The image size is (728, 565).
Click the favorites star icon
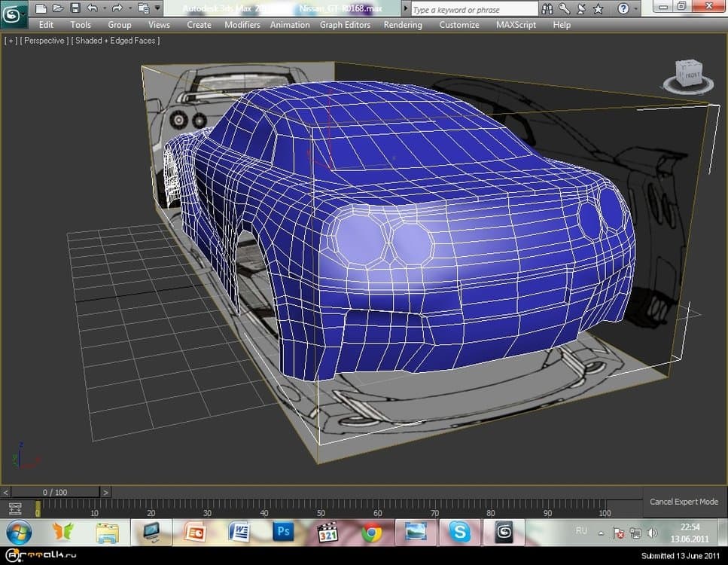(598, 9)
